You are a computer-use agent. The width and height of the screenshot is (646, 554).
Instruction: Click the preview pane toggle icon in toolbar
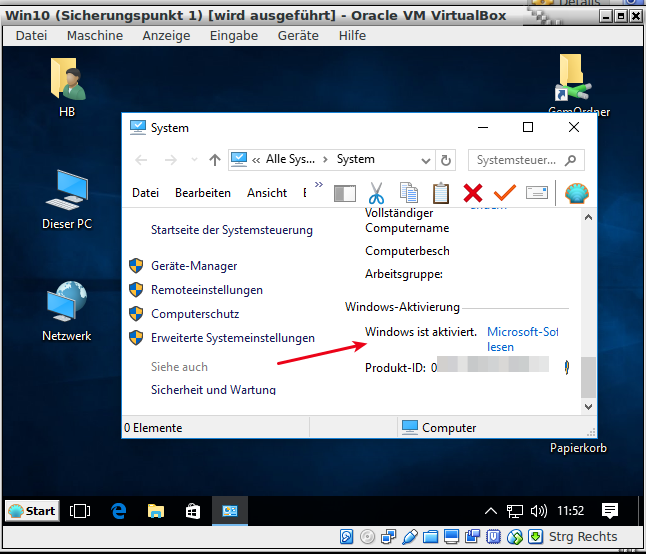tap(345, 193)
